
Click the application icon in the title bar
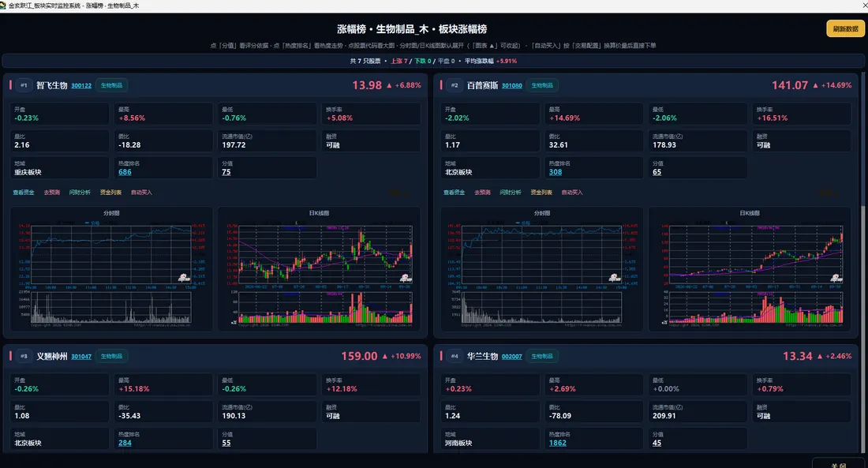coord(3,6)
